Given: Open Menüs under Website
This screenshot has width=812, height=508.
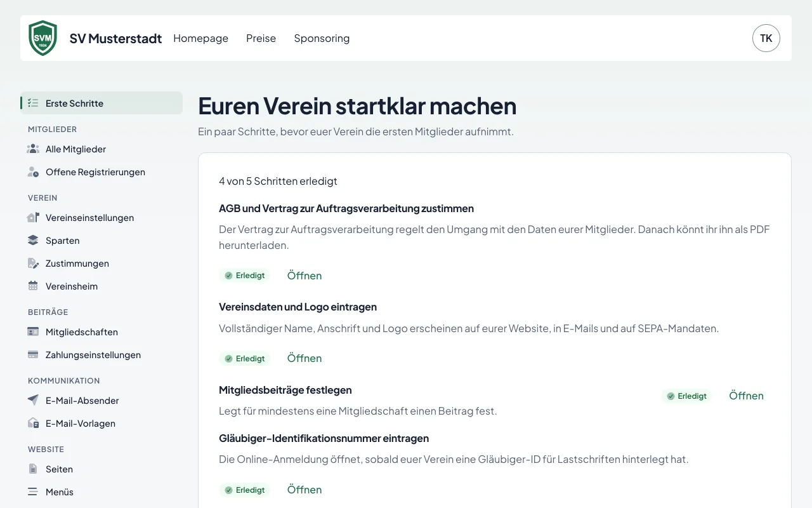Looking at the screenshot, I should pyautogui.click(x=101, y=491).
